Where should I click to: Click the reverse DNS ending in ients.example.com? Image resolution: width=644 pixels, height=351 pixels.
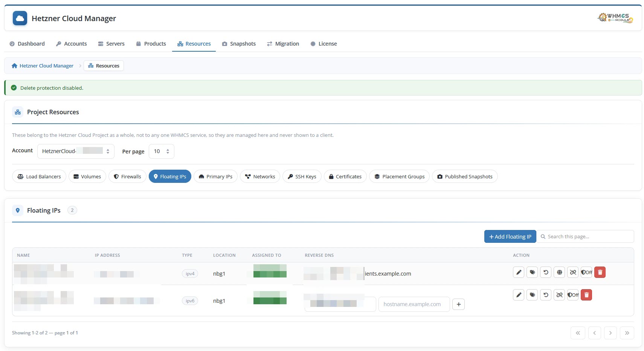pos(388,274)
